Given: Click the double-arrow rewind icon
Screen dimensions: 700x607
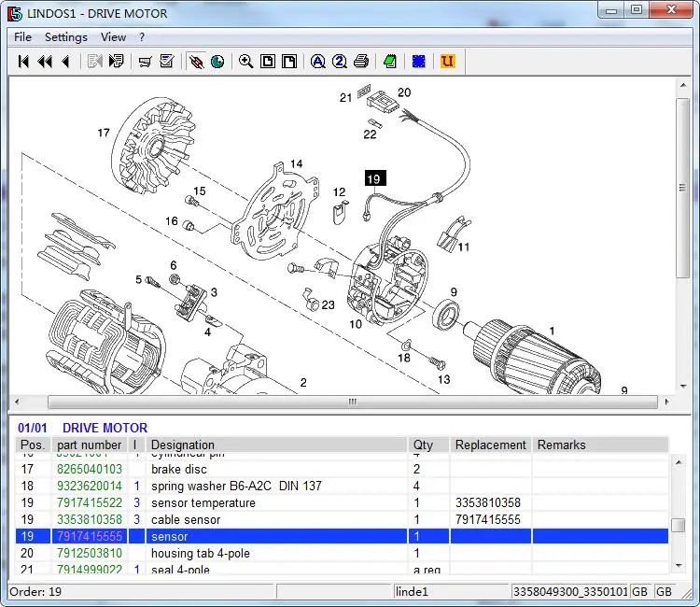Looking at the screenshot, I should (x=45, y=62).
